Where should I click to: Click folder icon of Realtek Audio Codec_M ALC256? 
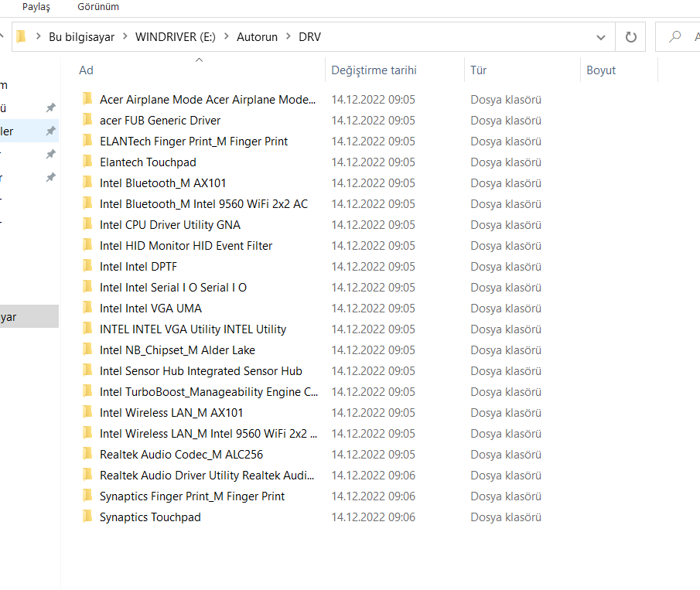87,454
